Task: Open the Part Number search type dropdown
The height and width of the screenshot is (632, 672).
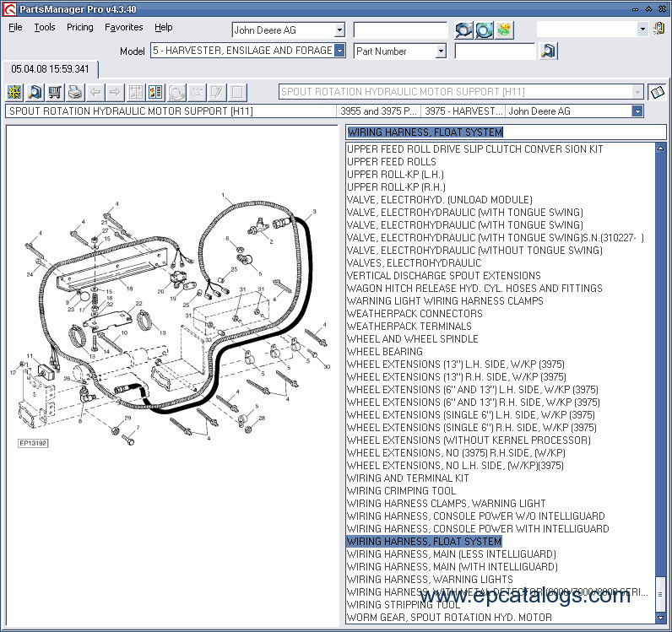Action: coord(441,51)
